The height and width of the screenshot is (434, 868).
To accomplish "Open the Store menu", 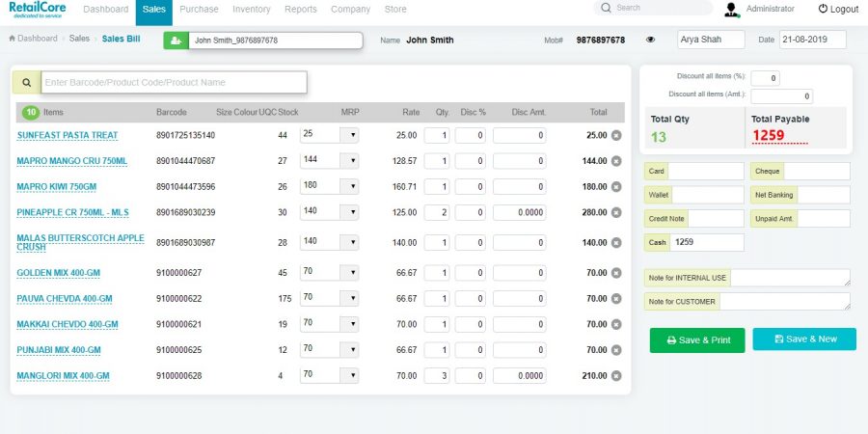I will point(395,10).
